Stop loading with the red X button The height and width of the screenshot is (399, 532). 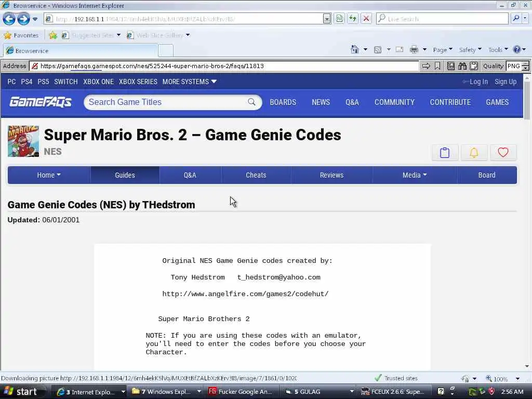(x=366, y=19)
